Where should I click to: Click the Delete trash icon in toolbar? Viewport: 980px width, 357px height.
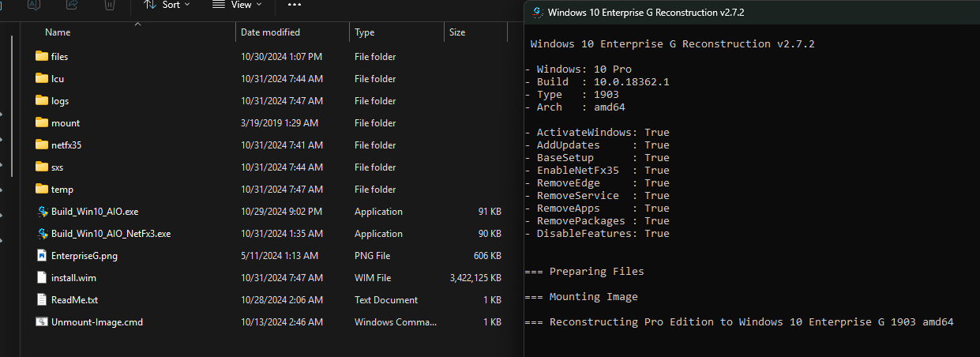pyautogui.click(x=111, y=4)
